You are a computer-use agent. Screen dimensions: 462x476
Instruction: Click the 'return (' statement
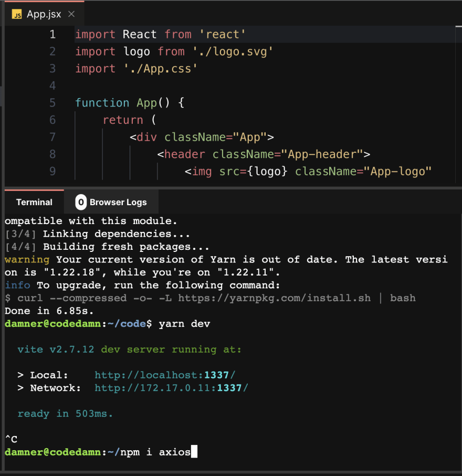(129, 120)
